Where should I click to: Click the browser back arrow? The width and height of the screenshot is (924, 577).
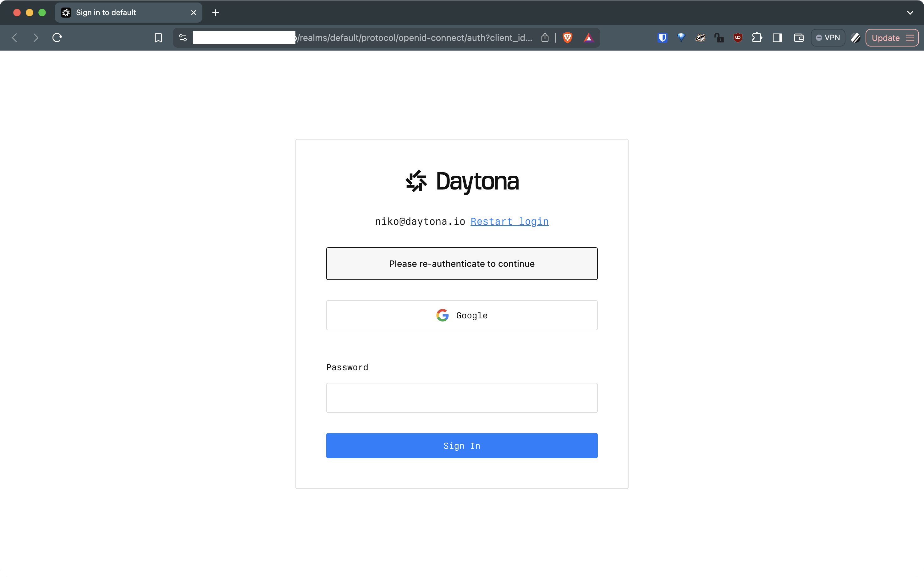15,38
